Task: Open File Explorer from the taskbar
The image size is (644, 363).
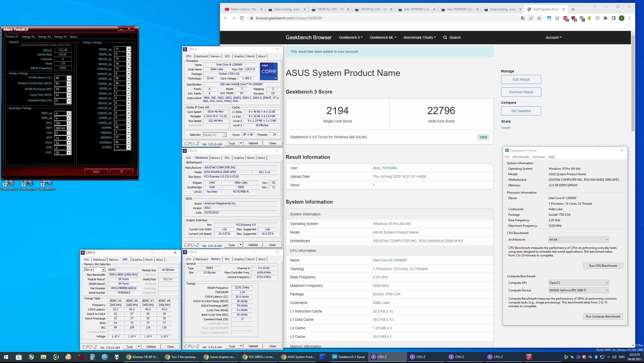Action: coord(43,357)
